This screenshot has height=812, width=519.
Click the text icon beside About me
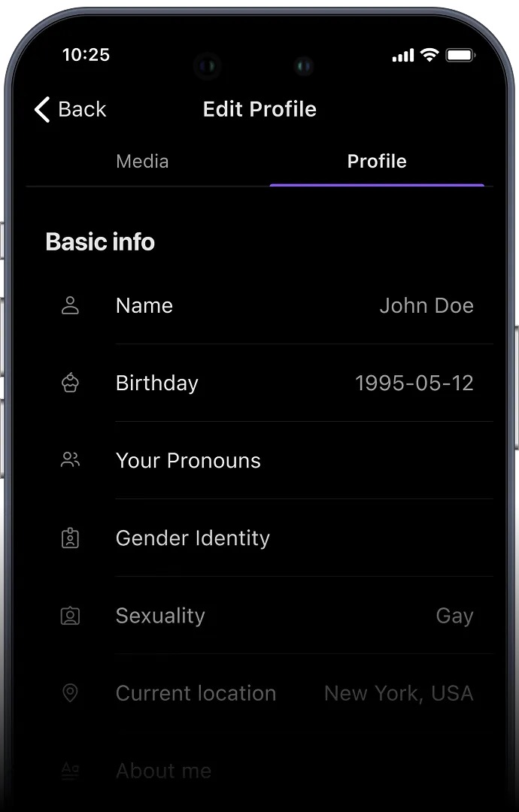click(x=70, y=770)
